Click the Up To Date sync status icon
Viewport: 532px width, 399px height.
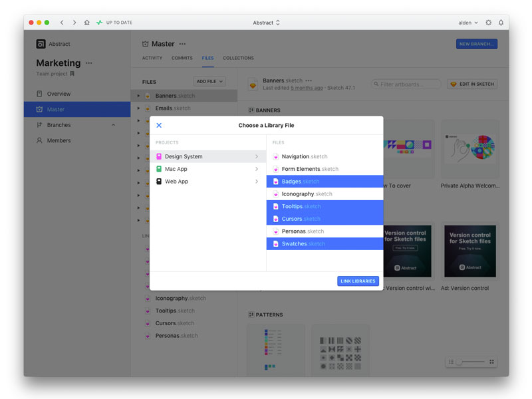tap(99, 23)
